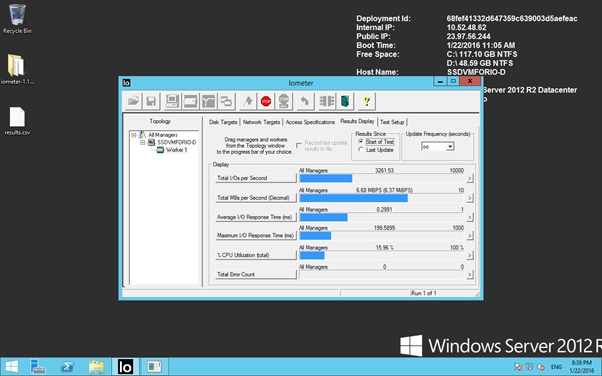Collapse the SSDVMFORIO-D manager node
The image size is (602, 376).
click(143, 142)
